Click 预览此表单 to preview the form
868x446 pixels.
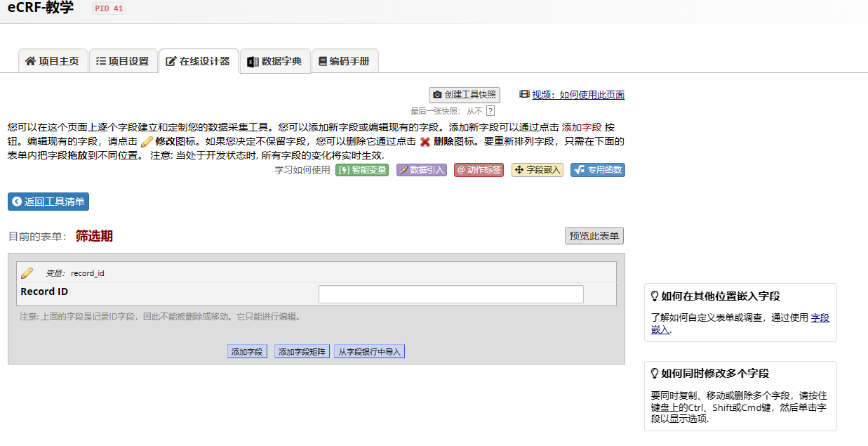593,236
